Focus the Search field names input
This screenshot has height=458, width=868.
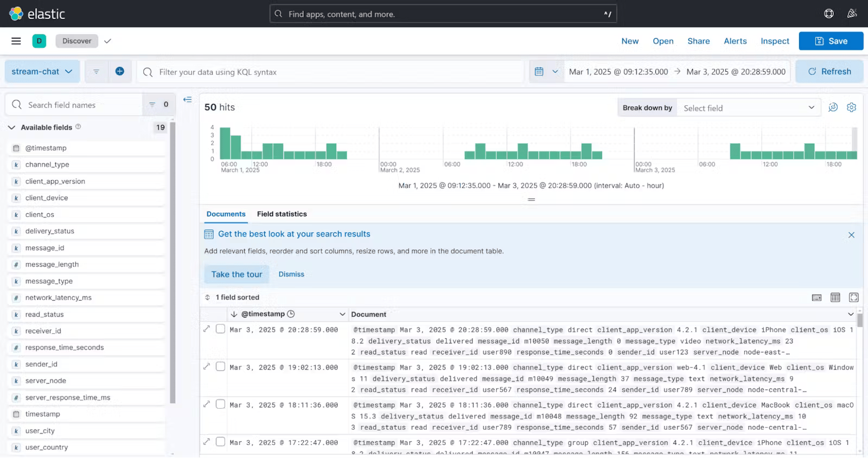75,105
